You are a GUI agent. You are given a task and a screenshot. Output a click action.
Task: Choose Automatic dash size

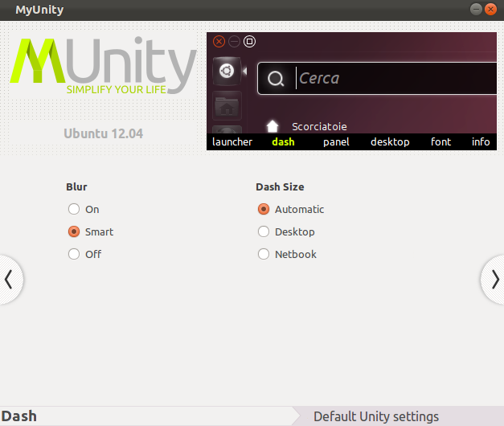[264, 209]
